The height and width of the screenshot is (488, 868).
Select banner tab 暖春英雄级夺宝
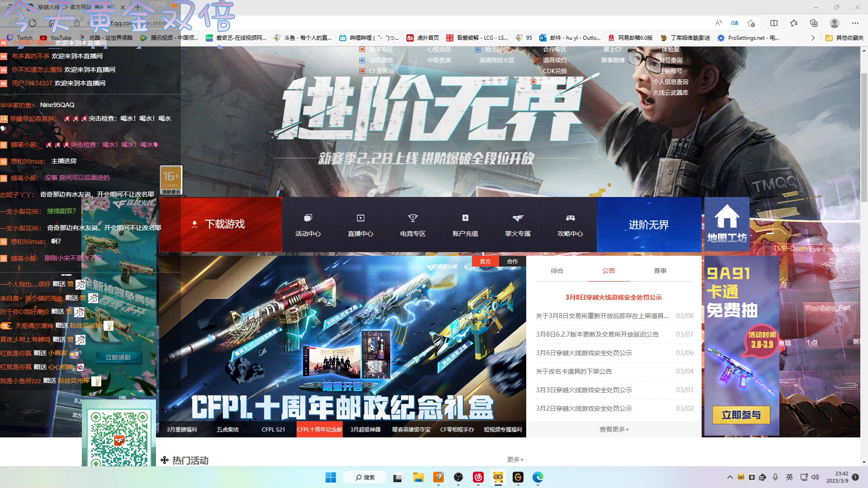tap(411, 429)
